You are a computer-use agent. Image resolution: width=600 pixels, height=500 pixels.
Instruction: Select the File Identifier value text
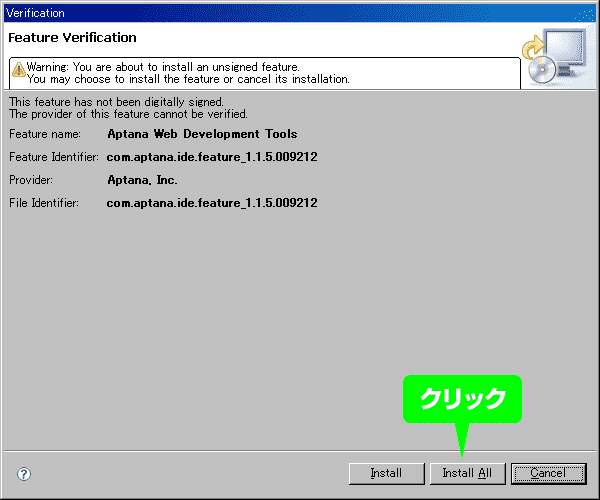pos(212,203)
